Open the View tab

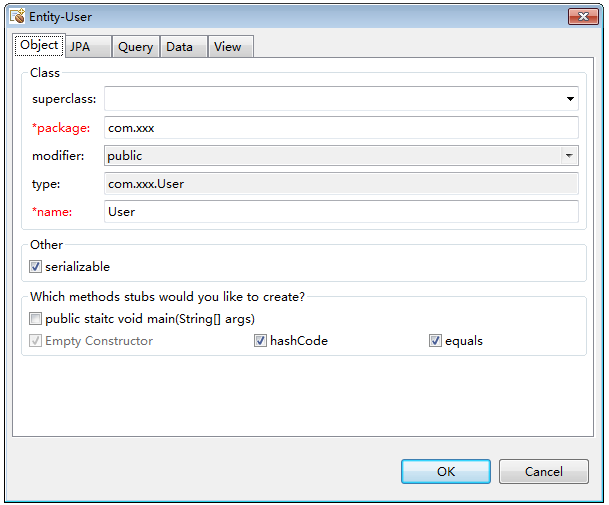[231, 47]
